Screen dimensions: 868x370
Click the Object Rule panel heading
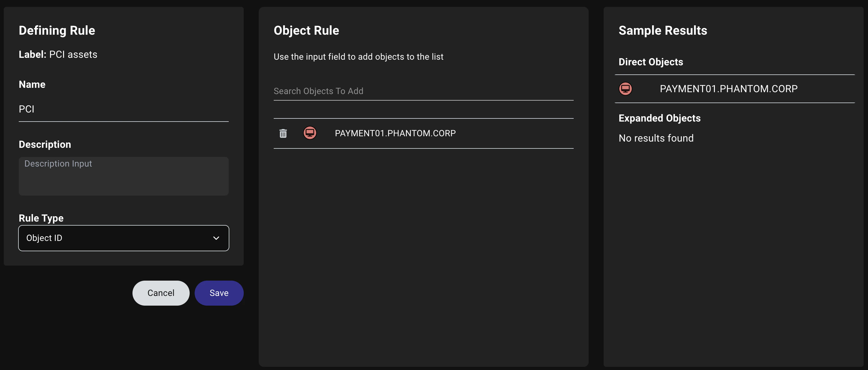point(306,30)
